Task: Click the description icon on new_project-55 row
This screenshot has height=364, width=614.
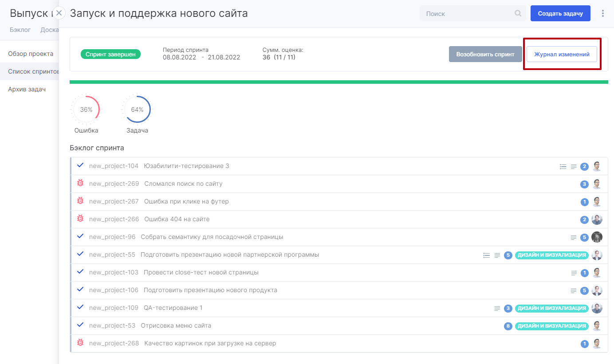Action: pyautogui.click(x=497, y=255)
